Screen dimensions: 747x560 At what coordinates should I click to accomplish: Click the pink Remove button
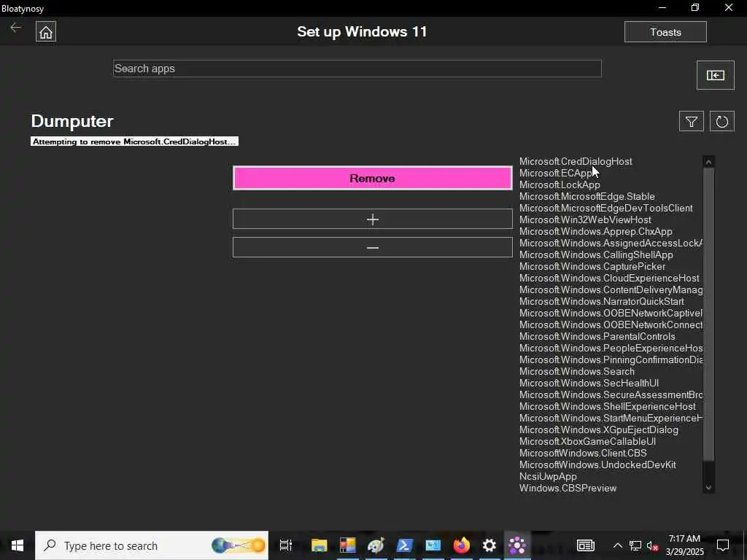373,178
